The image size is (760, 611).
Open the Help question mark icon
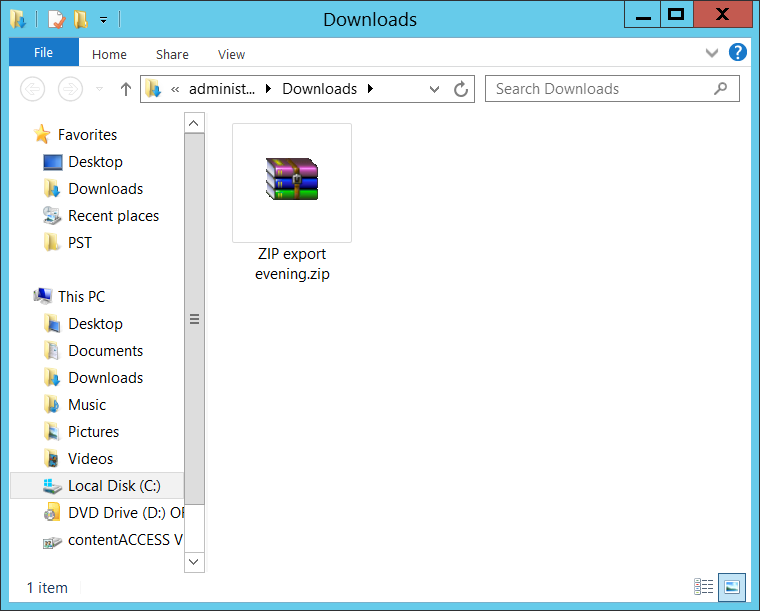(738, 53)
